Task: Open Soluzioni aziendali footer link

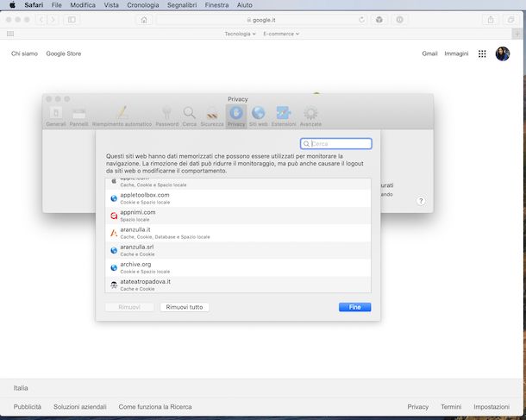Action: coord(80,407)
